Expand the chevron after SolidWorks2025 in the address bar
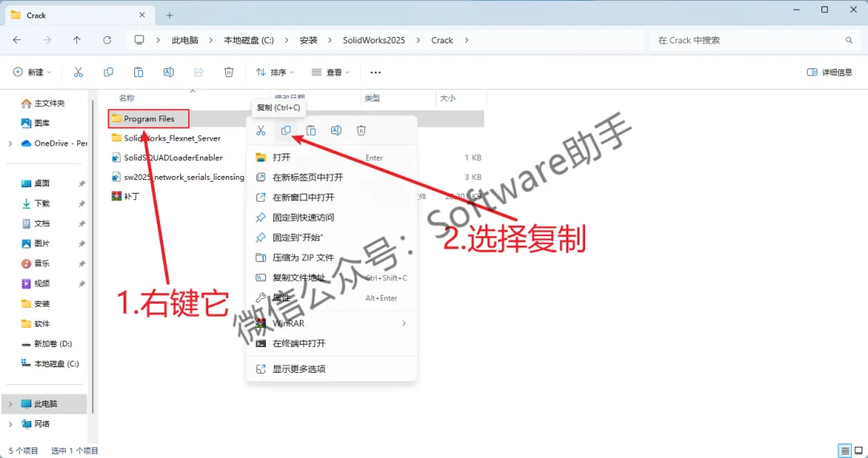Viewport: 868px width, 458px height. click(418, 40)
